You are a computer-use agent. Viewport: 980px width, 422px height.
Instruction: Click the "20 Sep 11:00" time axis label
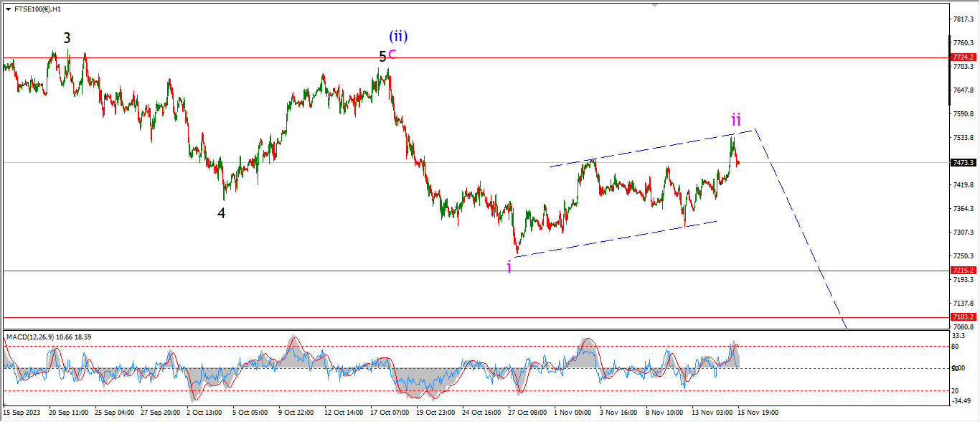point(69,413)
